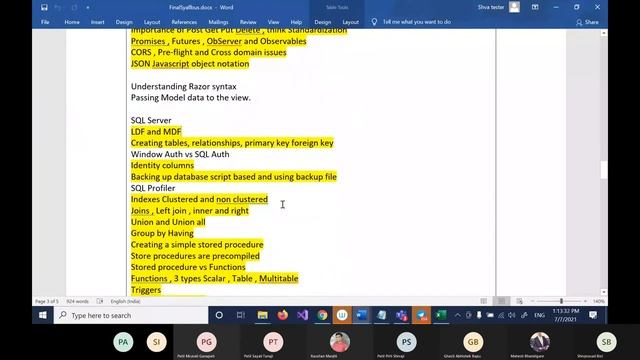Open the File menu
The width and height of the screenshot is (640, 360).
tap(45, 22)
